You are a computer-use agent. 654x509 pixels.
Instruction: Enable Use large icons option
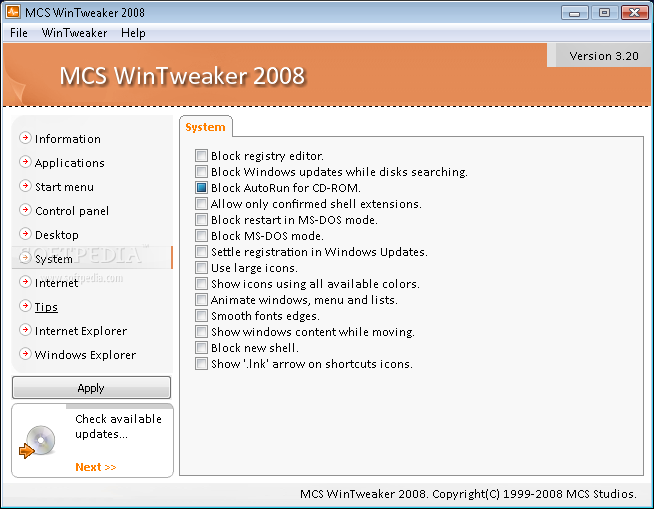[201, 267]
